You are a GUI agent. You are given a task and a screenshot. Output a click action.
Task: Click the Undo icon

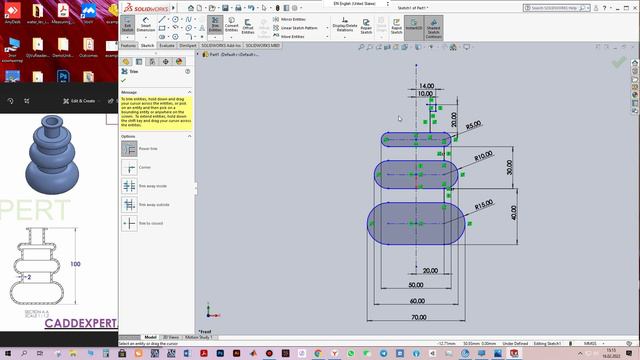pos(251,8)
